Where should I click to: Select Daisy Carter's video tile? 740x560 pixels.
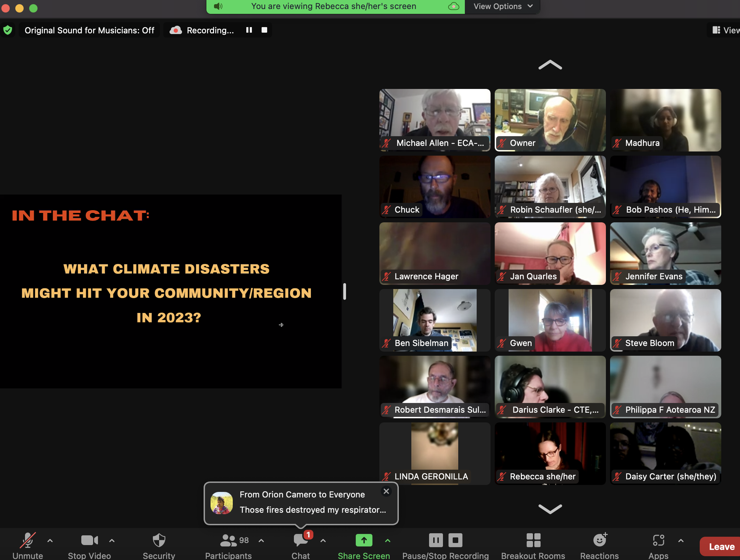coord(666,453)
